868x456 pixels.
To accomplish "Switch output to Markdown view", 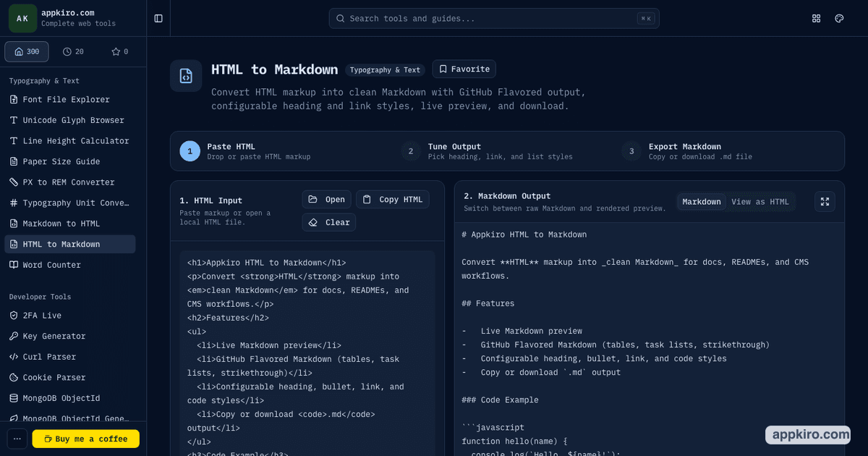I will [702, 202].
